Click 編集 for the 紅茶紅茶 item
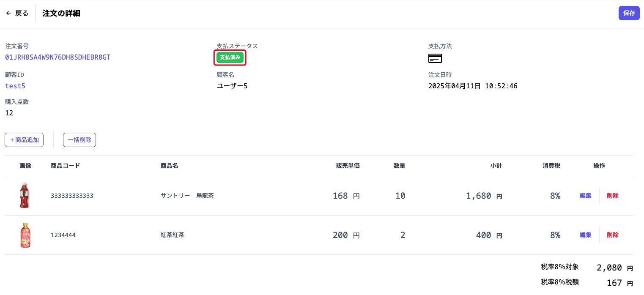The image size is (644, 295). coord(585,235)
